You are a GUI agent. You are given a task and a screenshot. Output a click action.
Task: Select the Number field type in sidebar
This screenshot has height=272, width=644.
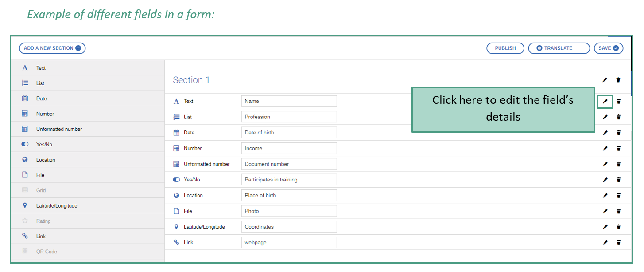point(88,114)
